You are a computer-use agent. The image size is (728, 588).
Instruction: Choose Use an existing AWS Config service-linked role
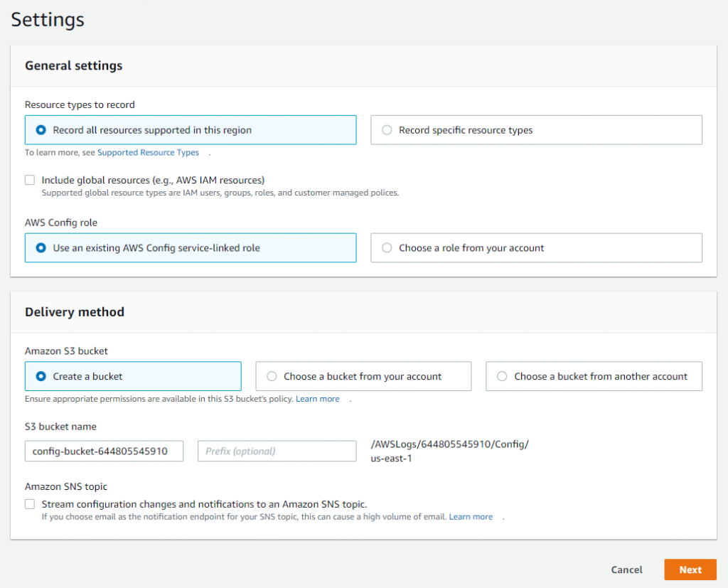coord(41,248)
